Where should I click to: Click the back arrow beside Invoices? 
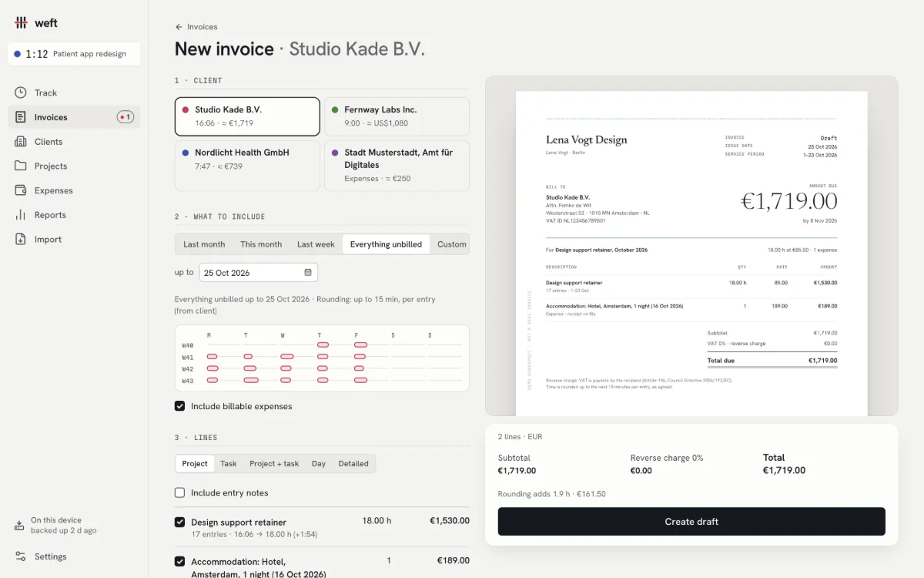(179, 27)
